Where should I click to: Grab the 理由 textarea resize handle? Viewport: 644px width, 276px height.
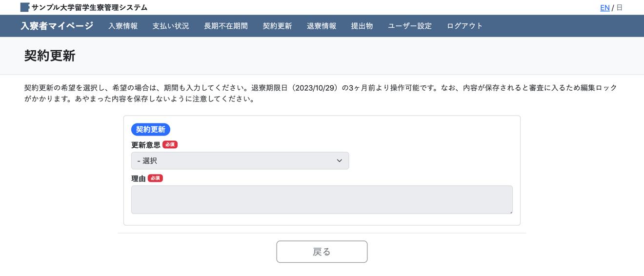511,212
